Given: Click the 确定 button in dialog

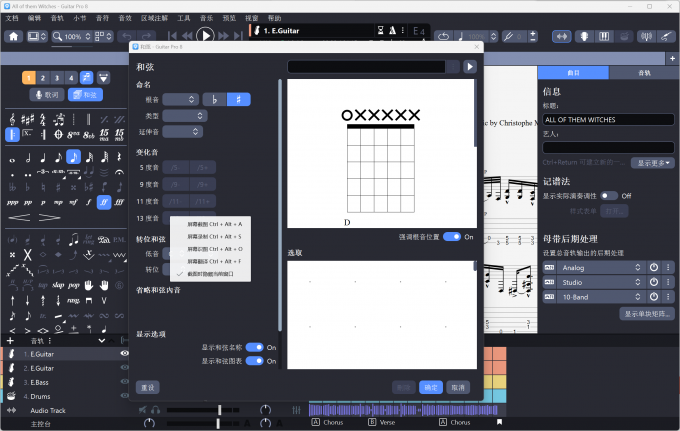Looking at the screenshot, I should point(431,387).
